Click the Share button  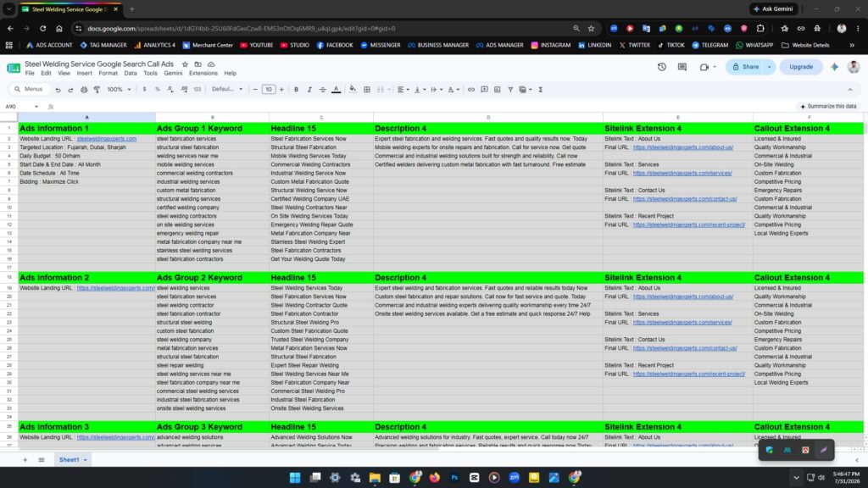(746, 67)
